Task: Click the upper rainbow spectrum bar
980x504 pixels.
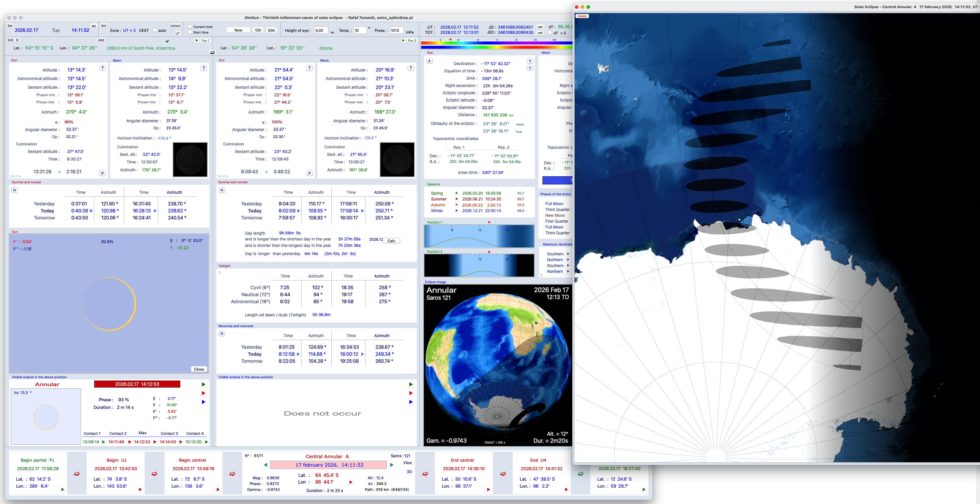Action: [496, 43]
